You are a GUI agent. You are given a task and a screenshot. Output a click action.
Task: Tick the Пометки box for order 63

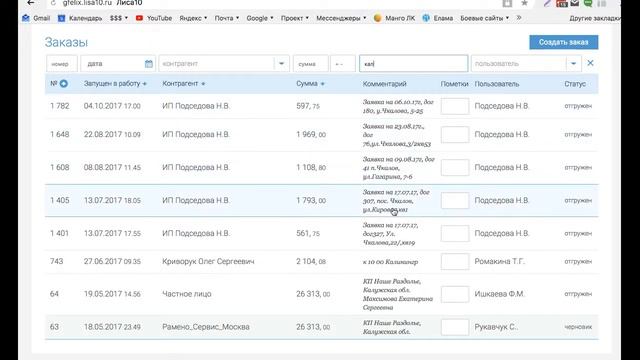(455, 327)
